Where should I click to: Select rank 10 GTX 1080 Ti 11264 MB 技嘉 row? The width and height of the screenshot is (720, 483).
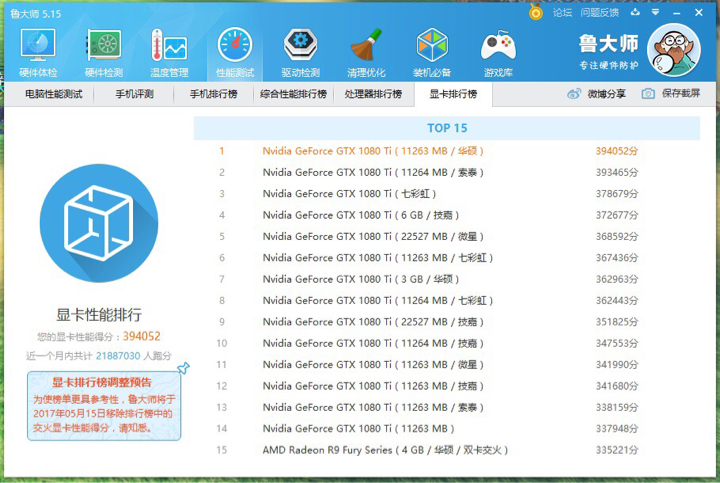447,343
